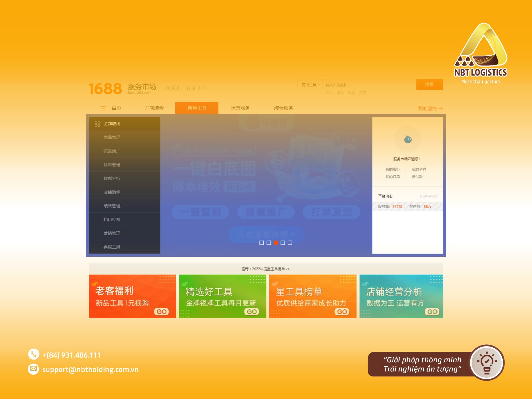Click GO on the 老客福利 card
The image size is (532, 399).
pos(162,312)
